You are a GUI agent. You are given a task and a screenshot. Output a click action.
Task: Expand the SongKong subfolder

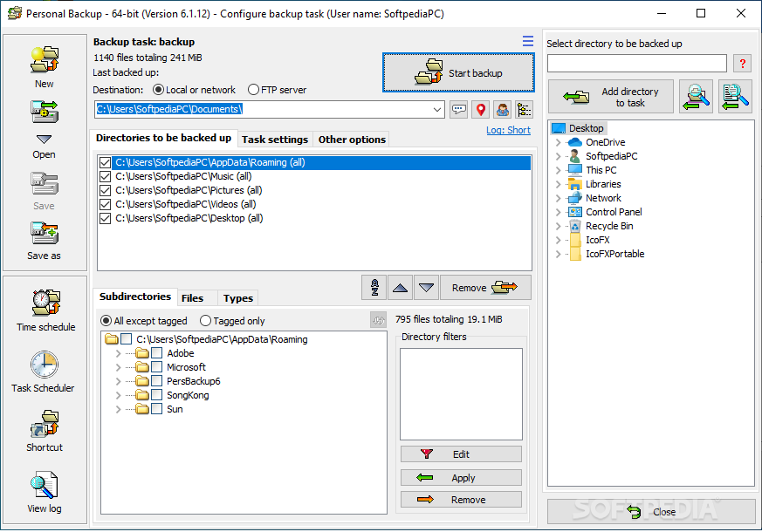click(118, 395)
